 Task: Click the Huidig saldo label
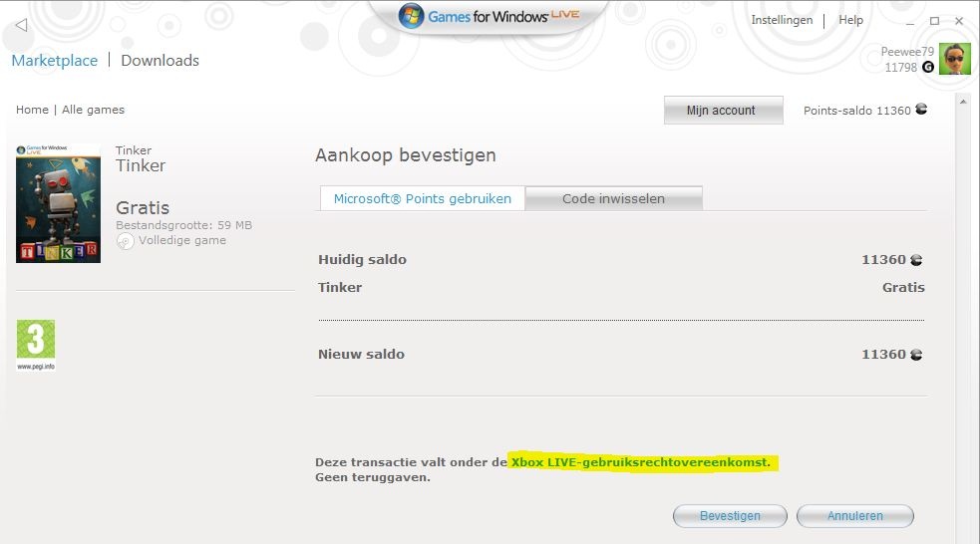click(363, 260)
